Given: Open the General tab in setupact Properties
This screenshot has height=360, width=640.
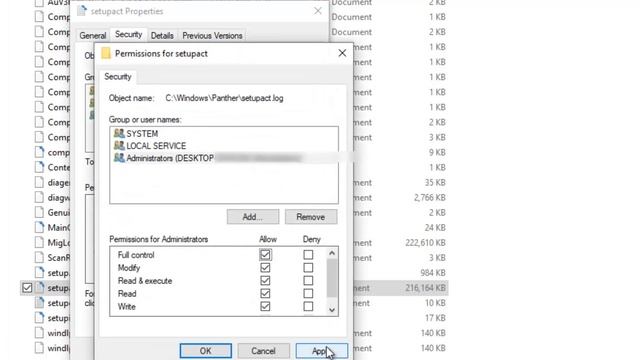Looking at the screenshot, I should pos(93,36).
